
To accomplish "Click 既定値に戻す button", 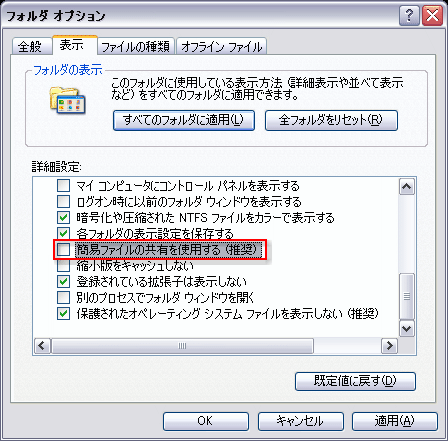I will pos(355,381).
